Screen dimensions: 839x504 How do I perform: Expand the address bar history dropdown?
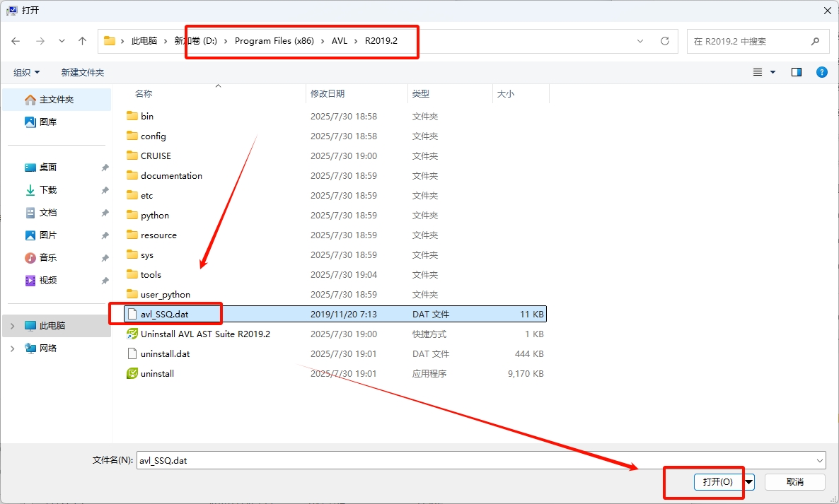(x=640, y=41)
